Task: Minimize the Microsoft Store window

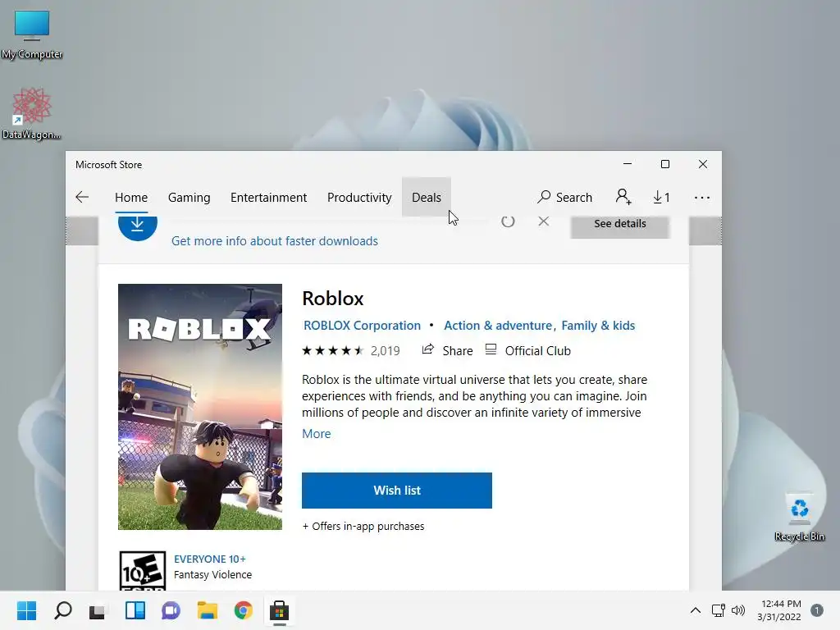Action: (x=628, y=164)
